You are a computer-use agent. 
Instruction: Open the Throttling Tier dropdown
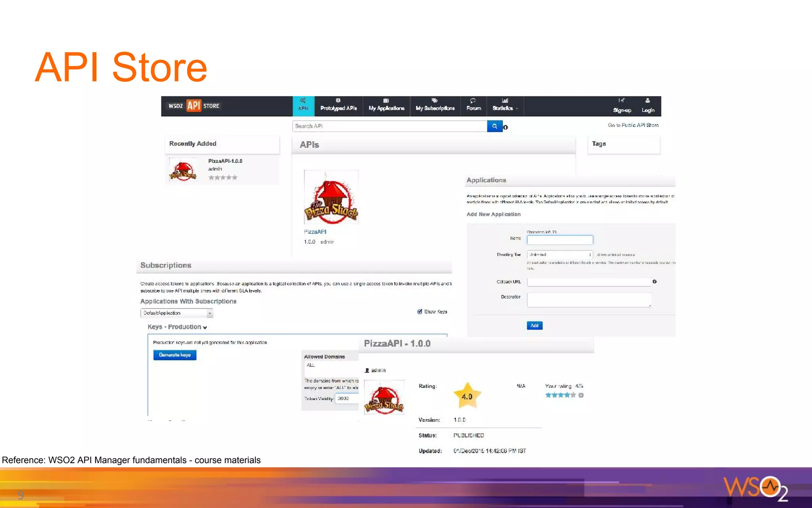[559, 255]
